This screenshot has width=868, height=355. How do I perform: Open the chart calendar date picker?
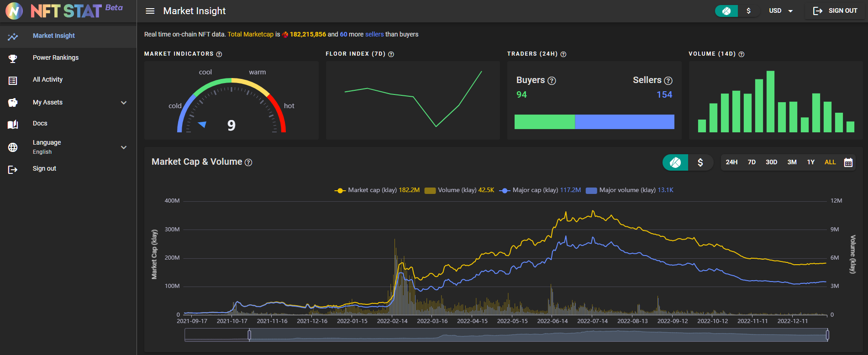pos(848,162)
